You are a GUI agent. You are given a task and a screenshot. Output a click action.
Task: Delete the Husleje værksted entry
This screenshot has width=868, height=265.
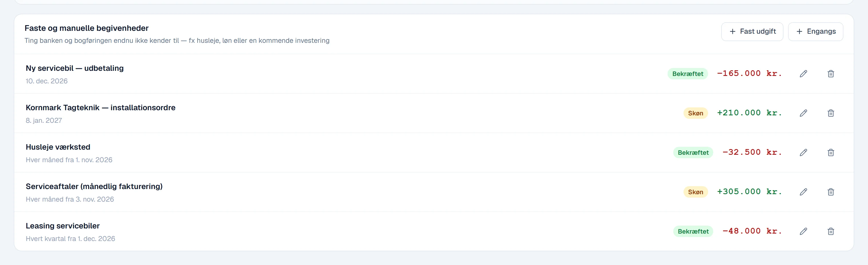tap(831, 152)
